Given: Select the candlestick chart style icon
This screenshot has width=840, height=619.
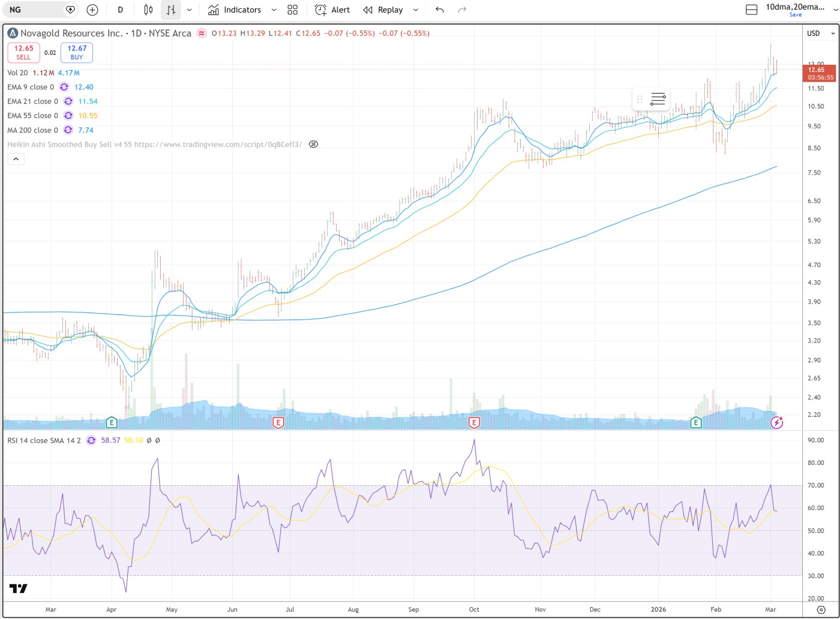Looking at the screenshot, I should pos(148,10).
